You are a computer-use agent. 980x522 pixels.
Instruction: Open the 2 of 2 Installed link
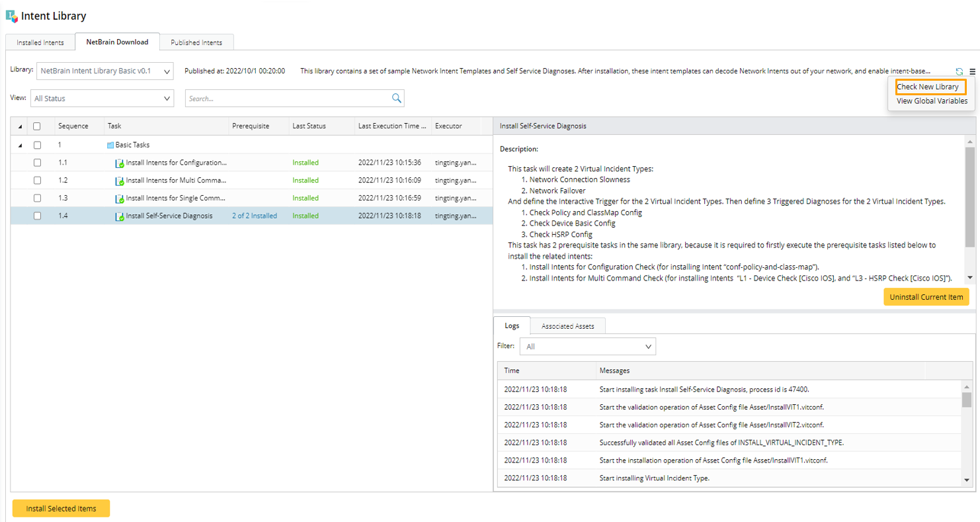pos(255,216)
